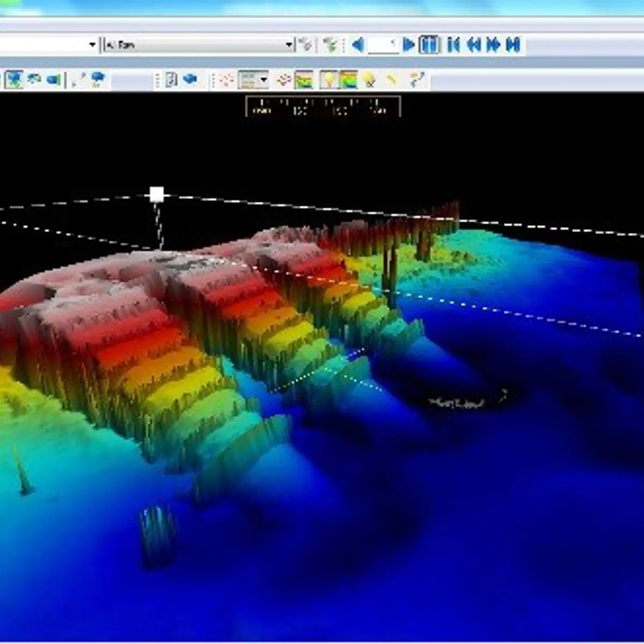Toggle the highlighted light bulb lighting button

[x=328, y=80]
